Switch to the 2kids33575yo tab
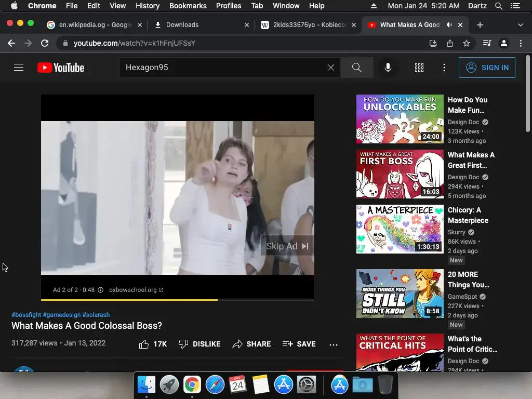Viewport: 532px width, 399px height. pyautogui.click(x=308, y=25)
